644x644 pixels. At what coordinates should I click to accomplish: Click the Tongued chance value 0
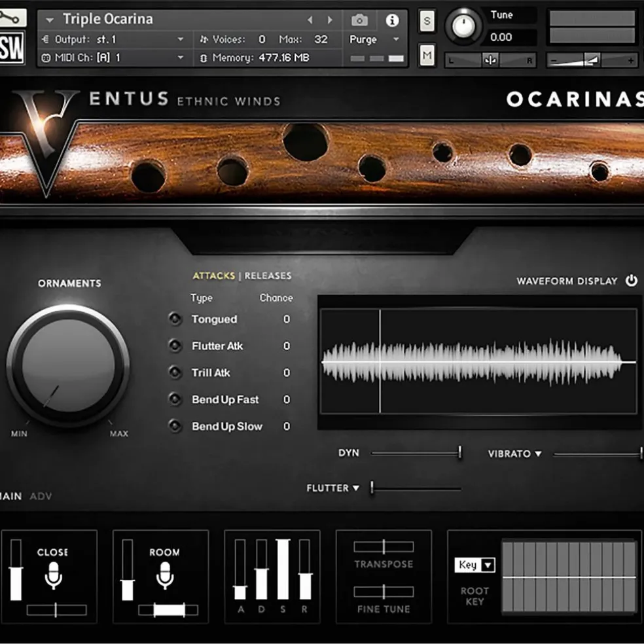[x=287, y=319]
